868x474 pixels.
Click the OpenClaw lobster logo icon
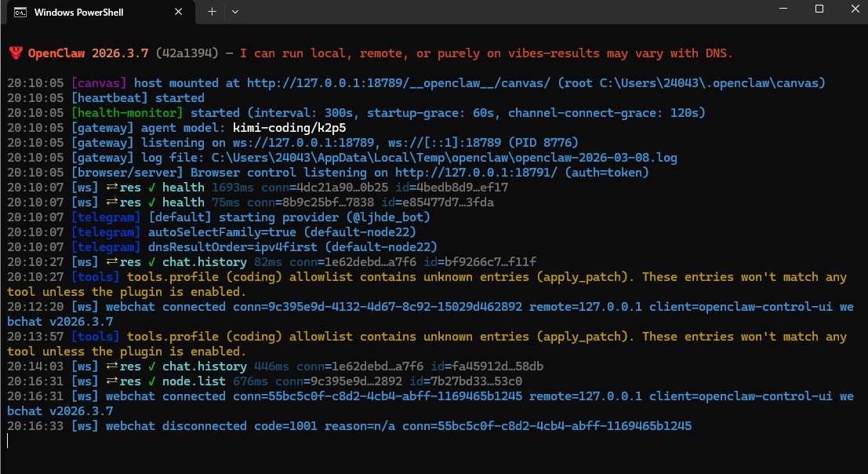(x=16, y=53)
